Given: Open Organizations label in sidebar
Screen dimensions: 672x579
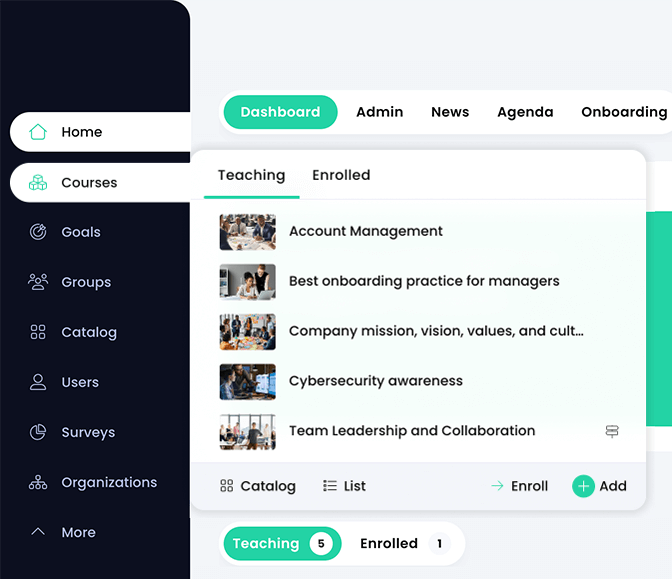Looking at the screenshot, I should (x=109, y=483).
